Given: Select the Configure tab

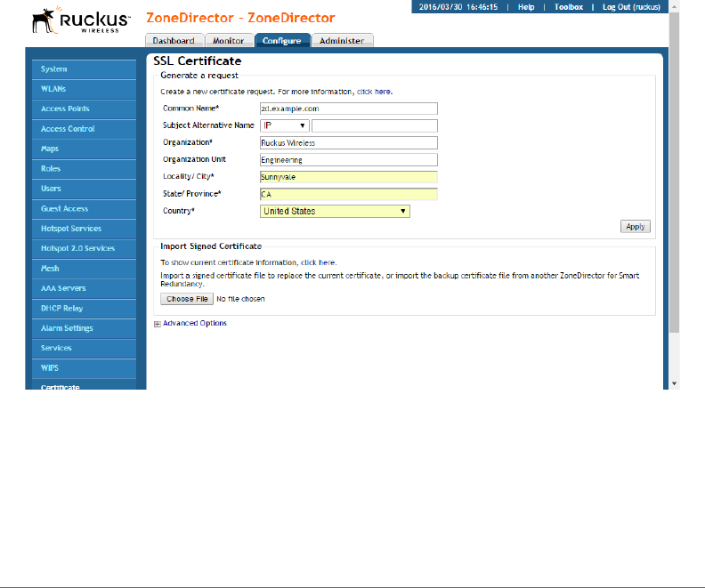Looking at the screenshot, I should 282,40.
